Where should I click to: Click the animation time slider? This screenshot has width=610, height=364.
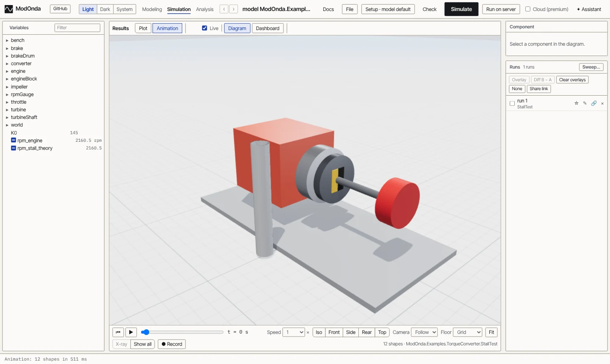coord(182,332)
